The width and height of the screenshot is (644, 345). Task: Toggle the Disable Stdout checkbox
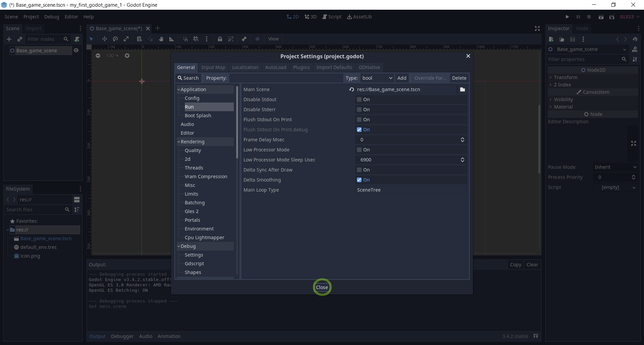pyautogui.click(x=359, y=99)
